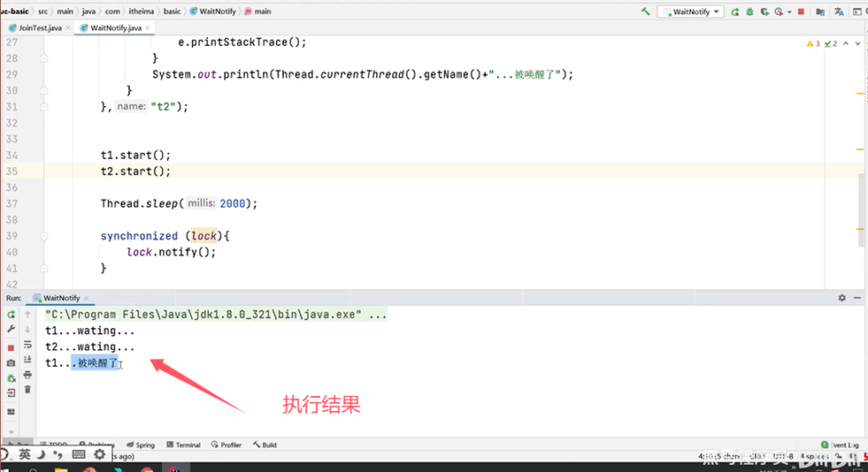Click the Build project hammer icon

point(645,11)
